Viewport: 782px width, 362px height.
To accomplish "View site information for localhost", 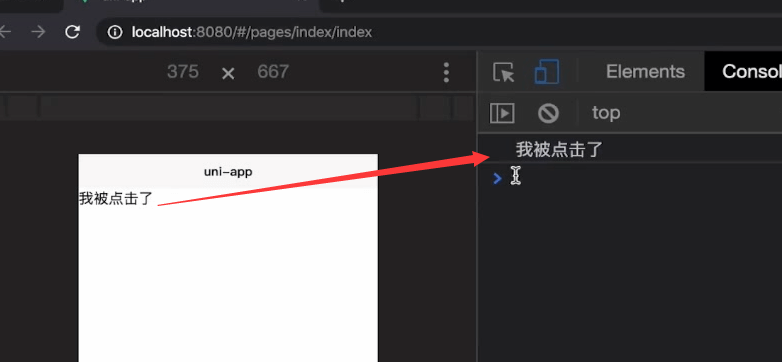I will (115, 32).
